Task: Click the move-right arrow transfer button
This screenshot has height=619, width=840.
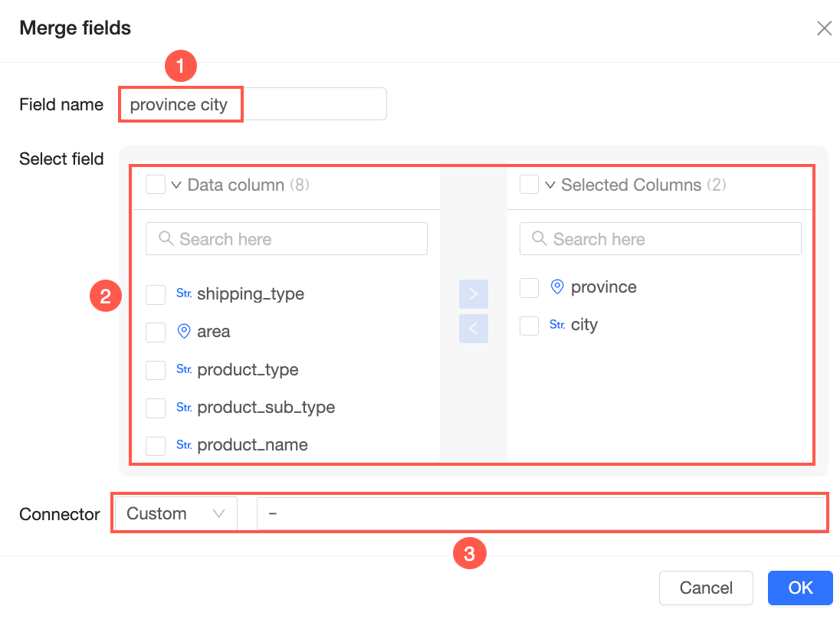Action: [473, 294]
